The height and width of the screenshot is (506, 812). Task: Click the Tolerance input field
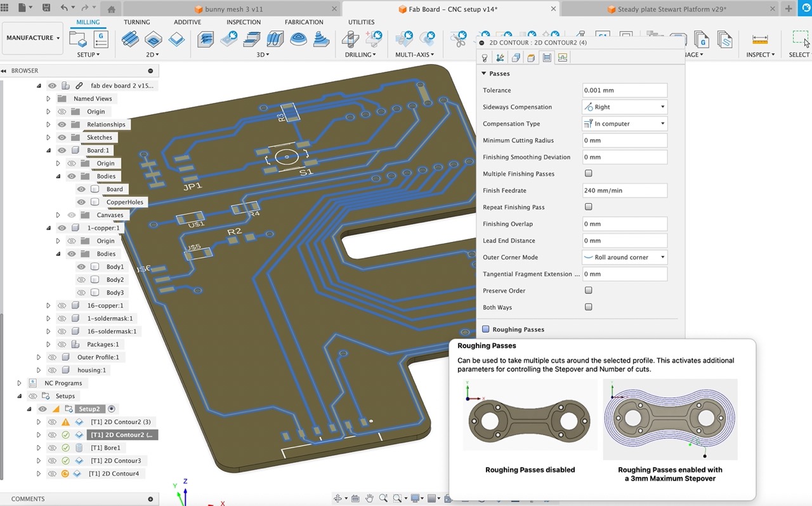click(x=624, y=90)
